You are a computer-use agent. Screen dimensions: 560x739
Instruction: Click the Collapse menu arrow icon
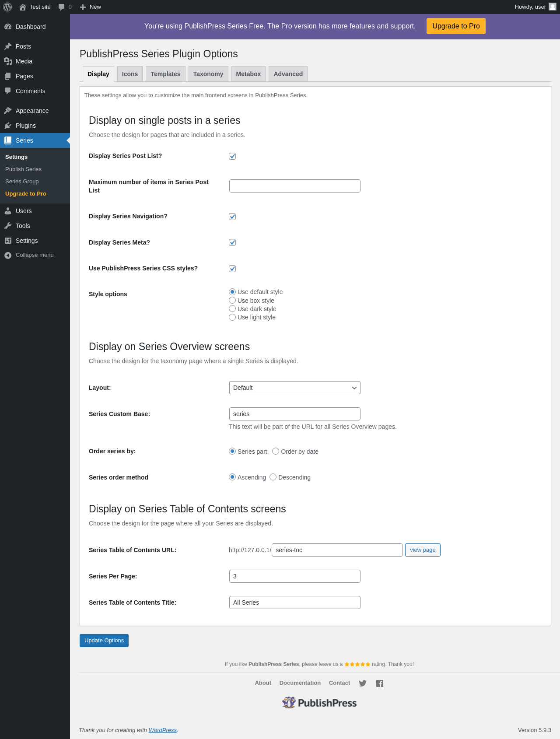[x=8, y=256]
